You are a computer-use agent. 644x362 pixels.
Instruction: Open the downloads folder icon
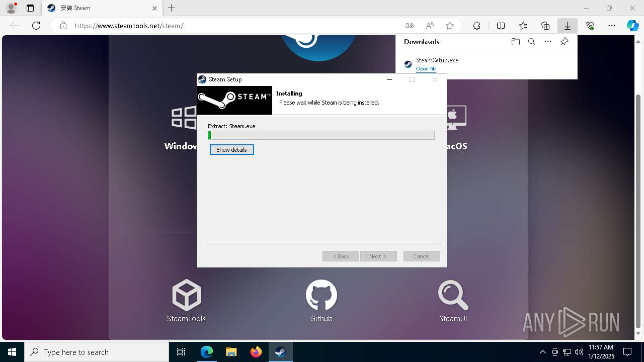tap(515, 42)
